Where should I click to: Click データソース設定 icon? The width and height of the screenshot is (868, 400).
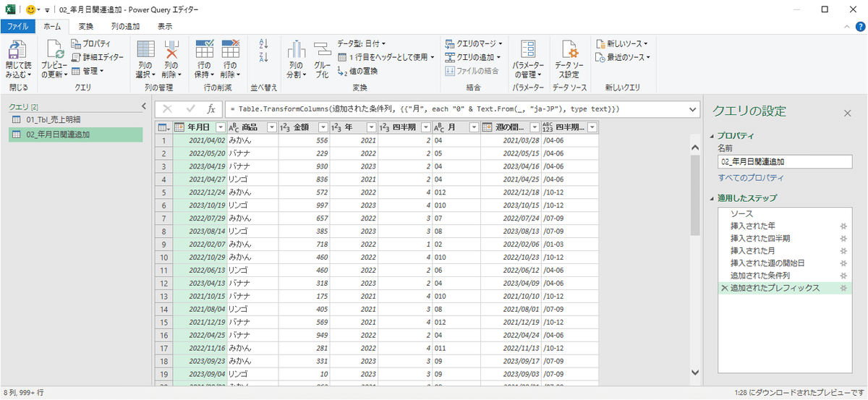(x=570, y=50)
